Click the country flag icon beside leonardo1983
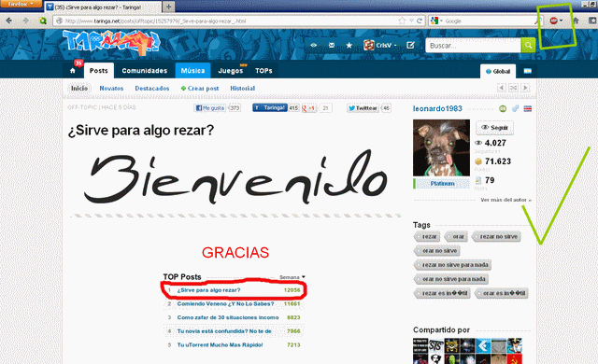The width and height of the screenshot is (598, 364). 527,109
